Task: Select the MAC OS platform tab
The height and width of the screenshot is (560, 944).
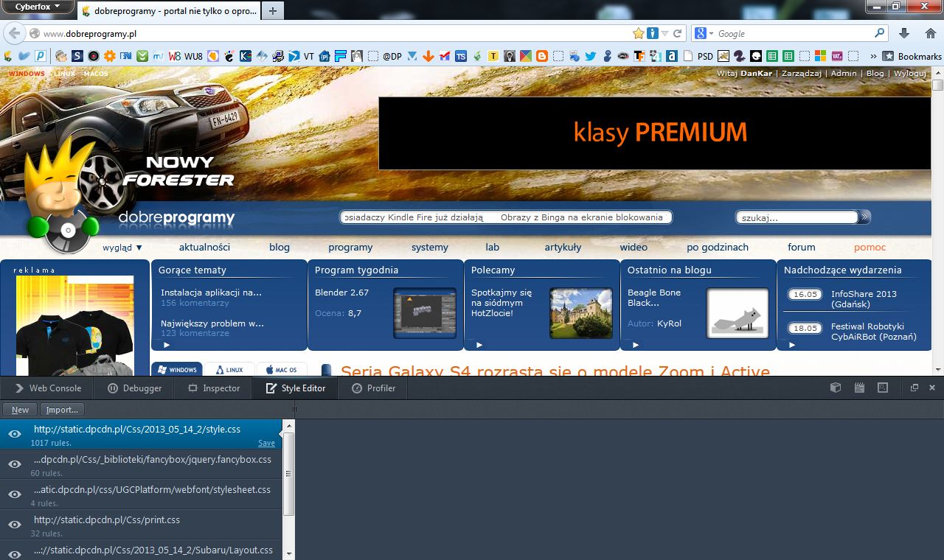Action: (282, 369)
